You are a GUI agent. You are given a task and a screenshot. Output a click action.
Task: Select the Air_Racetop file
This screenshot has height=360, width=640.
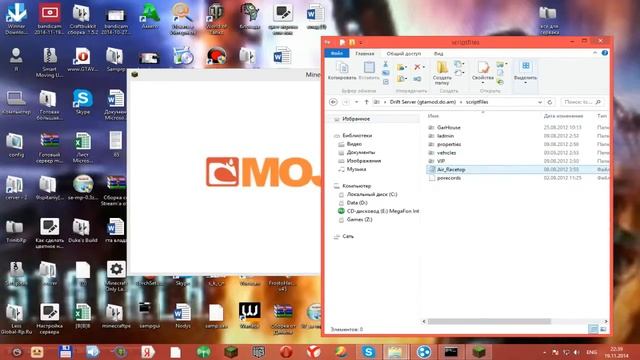(x=517, y=169)
